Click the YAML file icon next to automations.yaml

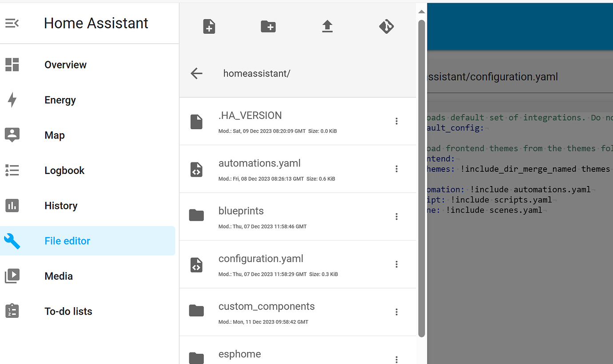[196, 169]
